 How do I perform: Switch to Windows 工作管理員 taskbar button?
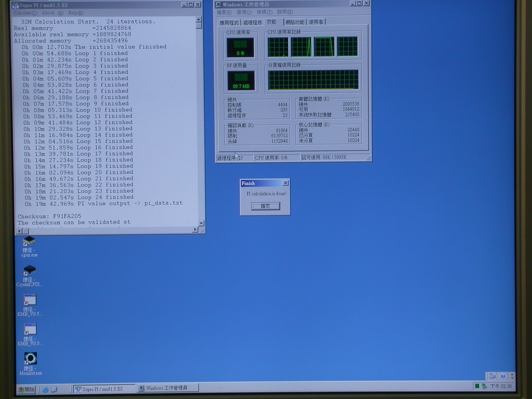tap(168, 388)
